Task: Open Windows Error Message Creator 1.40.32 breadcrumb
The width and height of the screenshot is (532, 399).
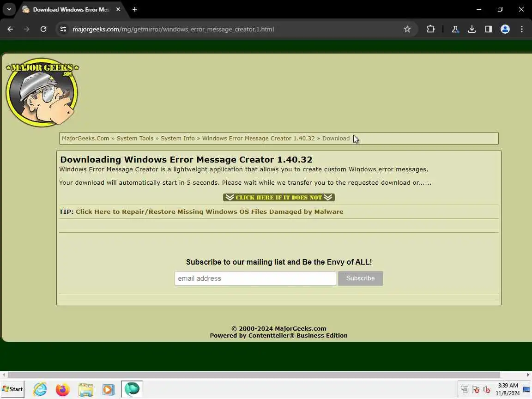Action: click(x=259, y=139)
